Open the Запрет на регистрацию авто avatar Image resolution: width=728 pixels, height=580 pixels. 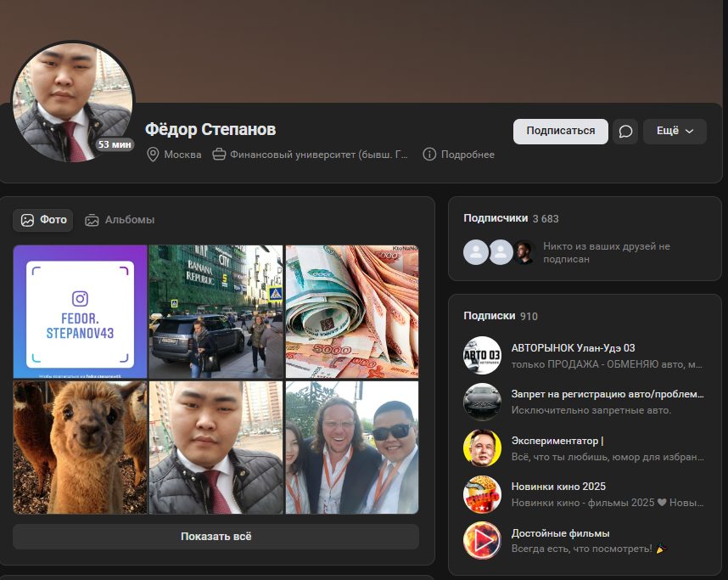pyautogui.click(x=482, y=402)
